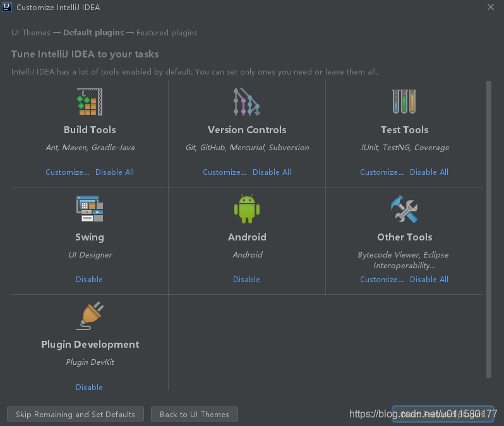Click 'Plugin DevKit' description text
Image resolution: width=504 pixels, height=426 pixels.
[90, 362]
